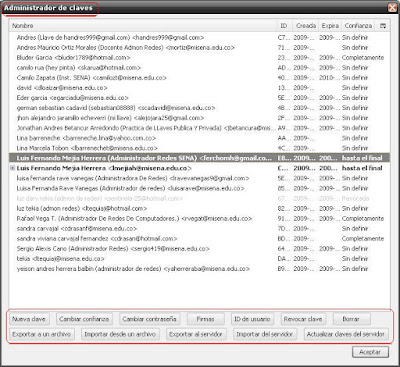The height and width of the screenshot is (367, 400).
Task: Click Exportar a un archivo
Action: tap(42, 334)
